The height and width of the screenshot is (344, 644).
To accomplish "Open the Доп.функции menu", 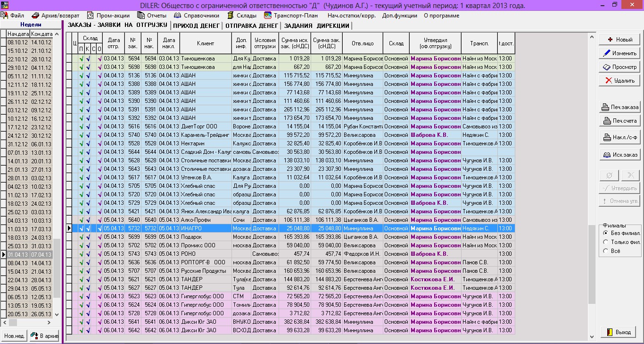I will click(399, 15).
